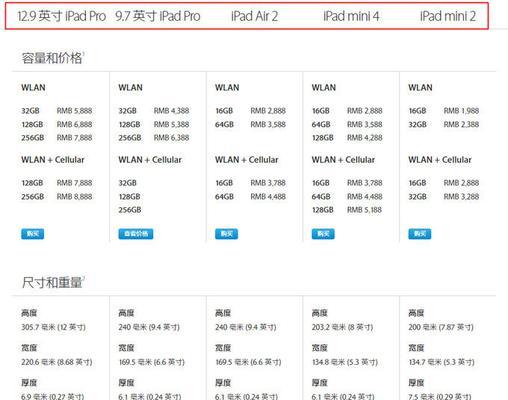Click the 查看价格 button for 9.7 英寸 iPad Pro
This screenshot has width=508, height=400.
pos(136,234)
